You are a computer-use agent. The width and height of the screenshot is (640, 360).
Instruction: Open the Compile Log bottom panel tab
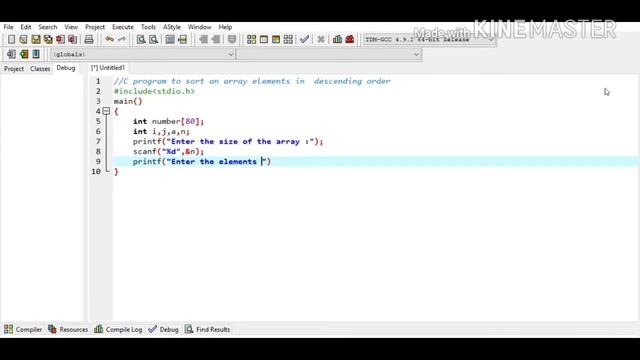click(118, 329)
